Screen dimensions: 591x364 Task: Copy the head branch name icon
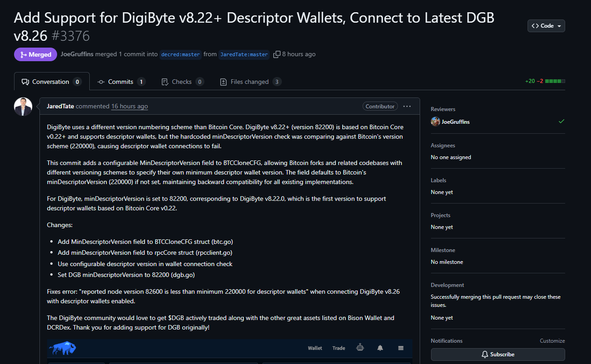pos(277,54)
